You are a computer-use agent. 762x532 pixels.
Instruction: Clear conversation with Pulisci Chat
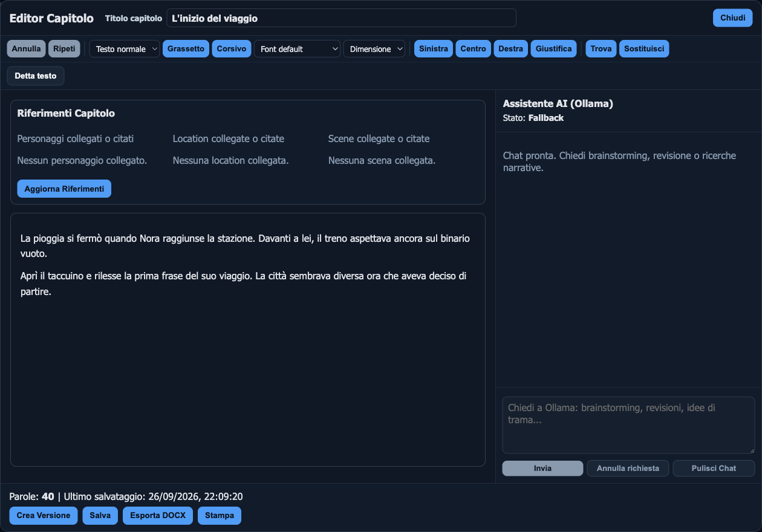714,469
